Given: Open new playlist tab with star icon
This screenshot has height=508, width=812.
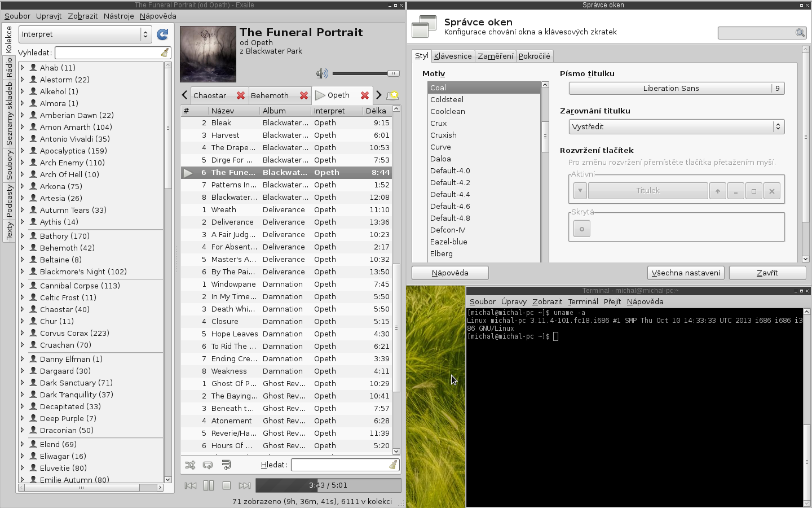Looking at the screenshot, I should 393,95.
